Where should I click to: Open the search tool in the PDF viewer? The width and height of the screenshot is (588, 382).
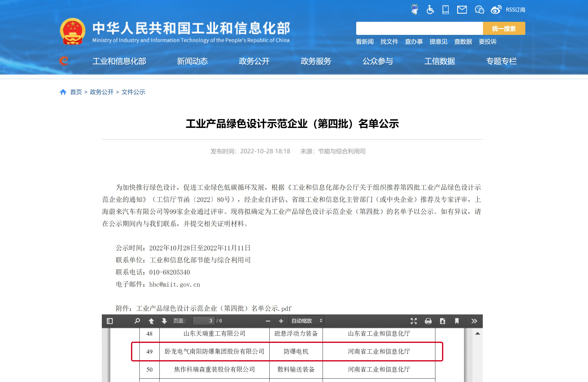click(137, 321)
